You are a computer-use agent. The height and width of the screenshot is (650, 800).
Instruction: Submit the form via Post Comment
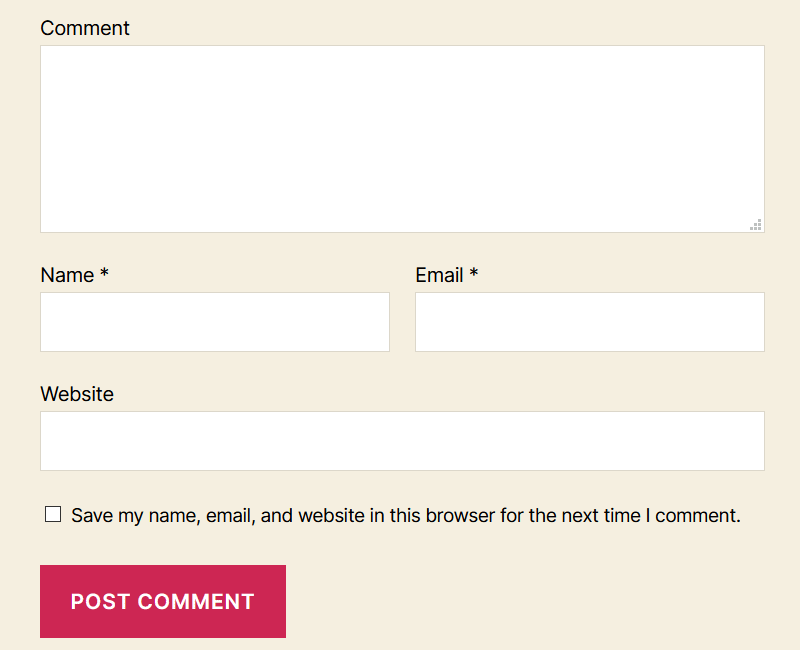162,601
